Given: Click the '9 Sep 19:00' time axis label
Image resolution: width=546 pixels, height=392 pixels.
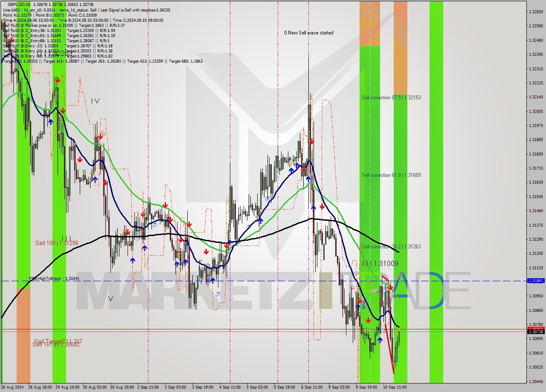Looking at the screenshot, I should [x=366, y=387].
